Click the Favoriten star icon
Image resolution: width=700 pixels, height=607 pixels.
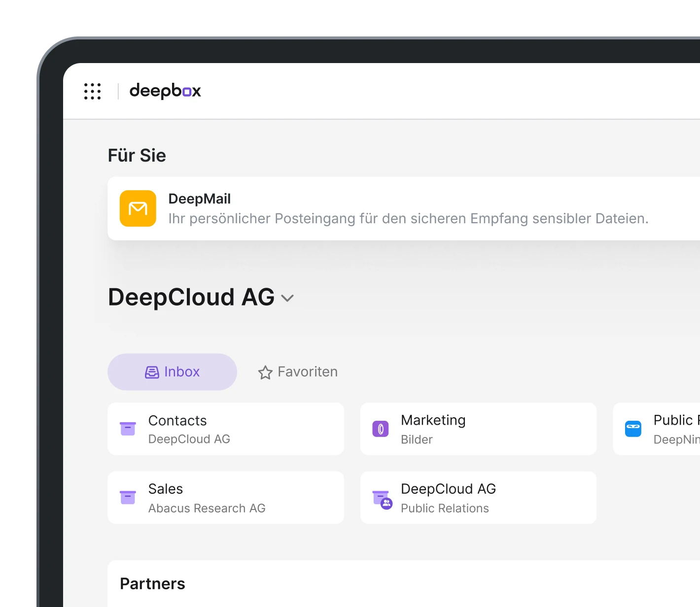tap(265, 372)
